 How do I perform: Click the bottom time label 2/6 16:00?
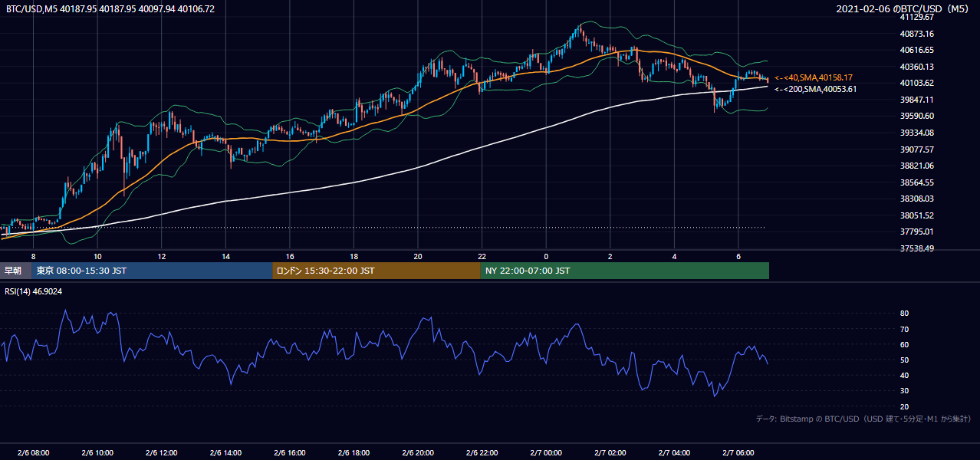(x=290, y=453)
